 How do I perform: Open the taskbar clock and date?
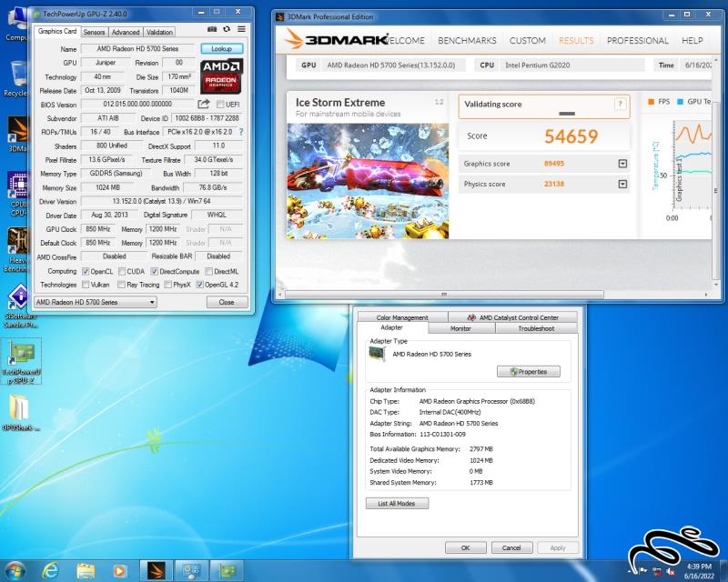[699, 571]
